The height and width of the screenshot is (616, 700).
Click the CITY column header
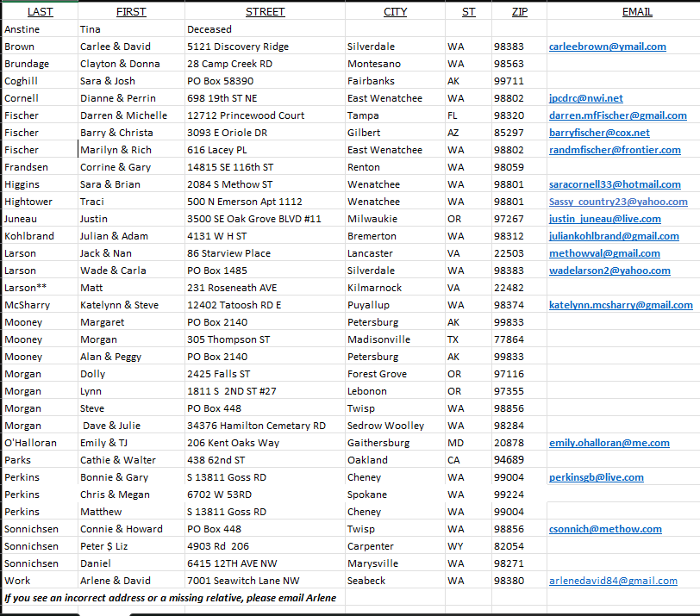(x=395, y=11)
